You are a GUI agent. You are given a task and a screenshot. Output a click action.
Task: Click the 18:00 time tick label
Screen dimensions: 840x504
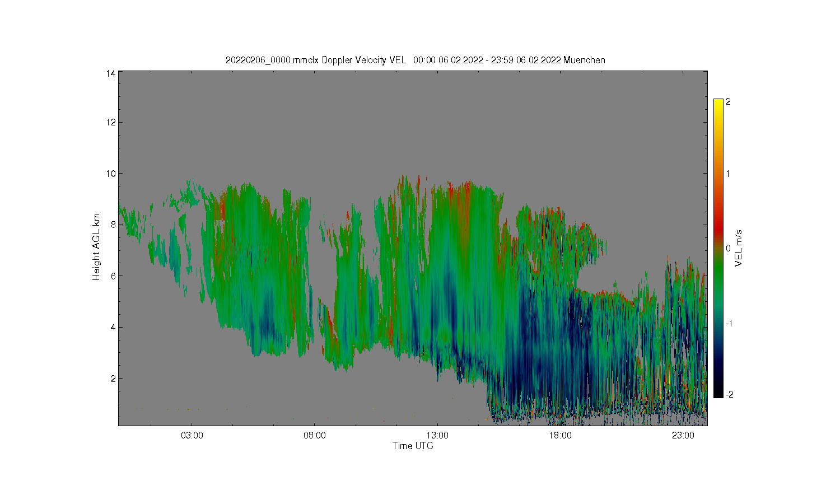560,436
